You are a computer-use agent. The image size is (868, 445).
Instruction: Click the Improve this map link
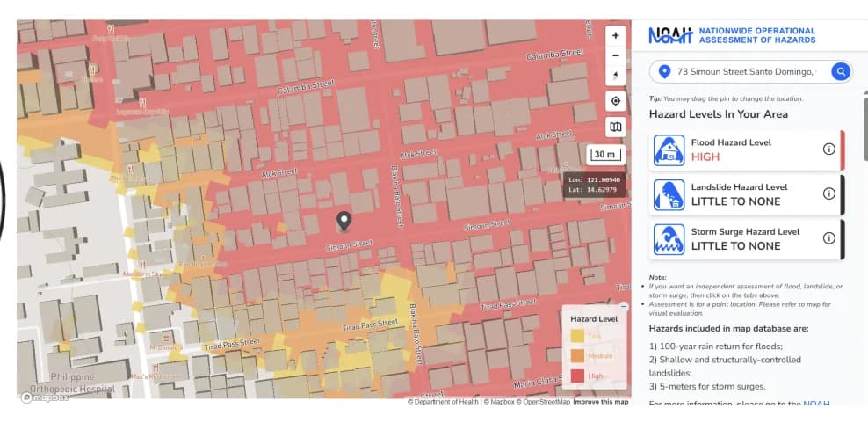click(601, 402)
